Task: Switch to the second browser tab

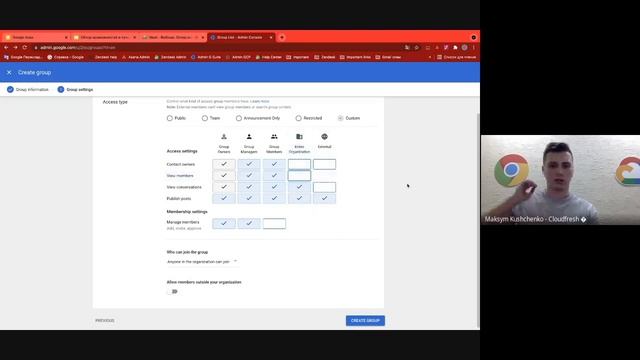Action: (x=104, y=37)
